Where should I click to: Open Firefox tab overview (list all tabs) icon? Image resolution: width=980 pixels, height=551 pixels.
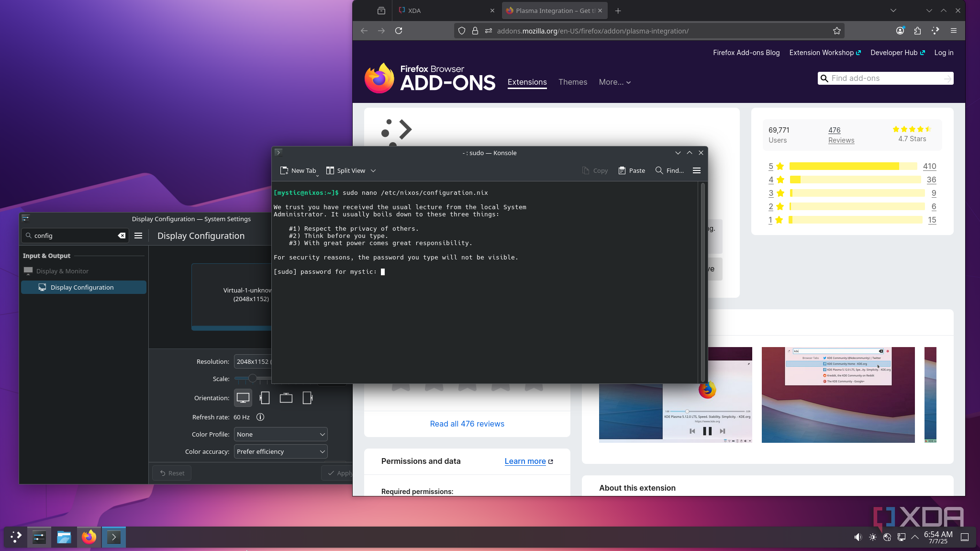point(893,11)
